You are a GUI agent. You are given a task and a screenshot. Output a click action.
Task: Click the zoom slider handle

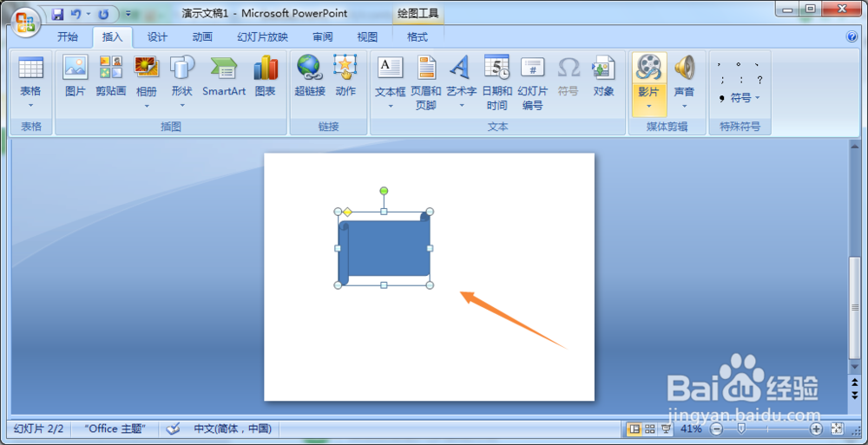[x=742, y=429]
